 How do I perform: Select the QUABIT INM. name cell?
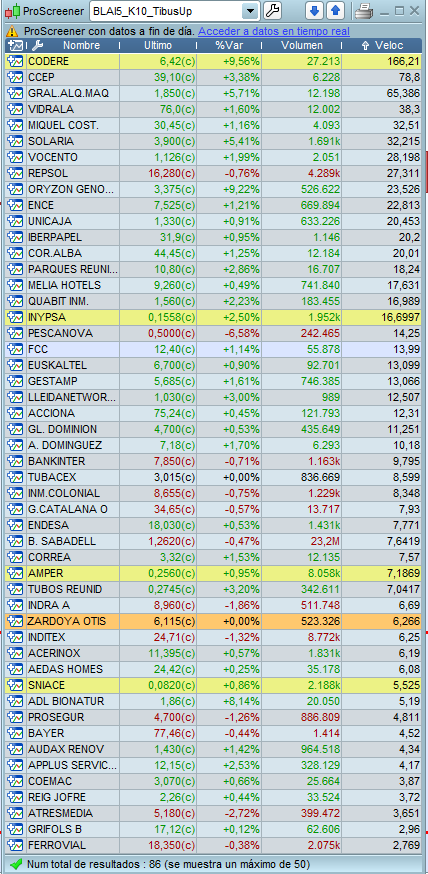click(73, 302)
